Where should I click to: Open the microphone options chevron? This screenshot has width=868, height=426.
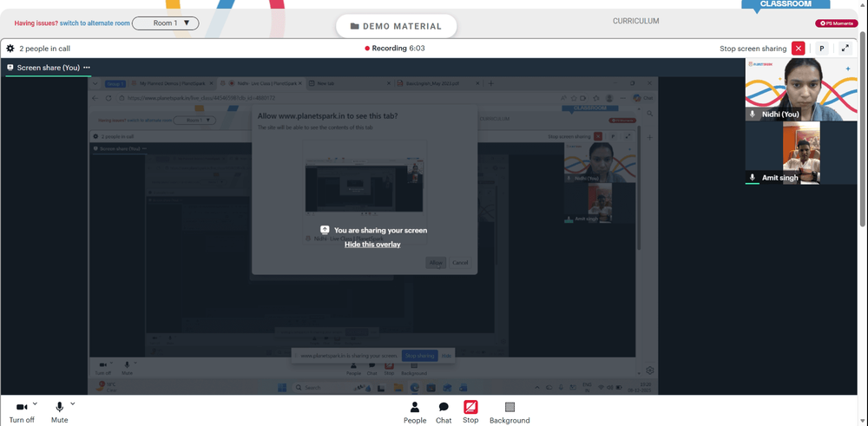tap(73, 403)
